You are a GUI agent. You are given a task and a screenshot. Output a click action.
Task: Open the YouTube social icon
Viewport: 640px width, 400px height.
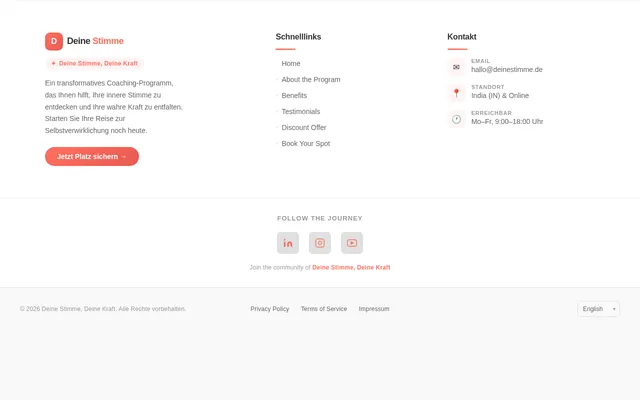pyautogui.click(x=352, y=243)
